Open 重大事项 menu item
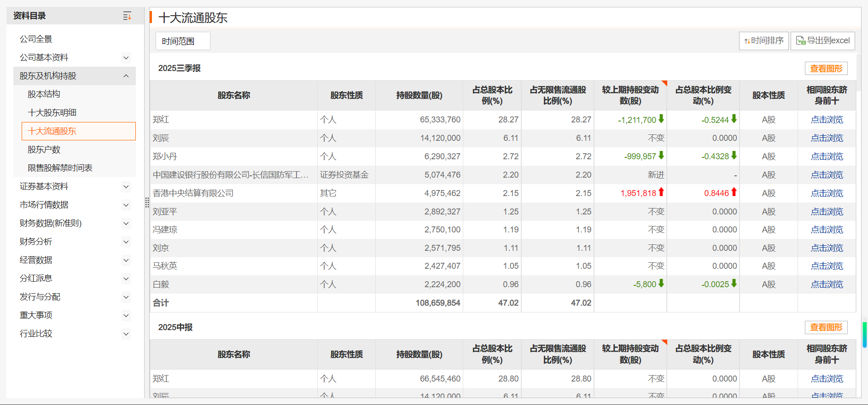This screenshot has width=868, height=405. (36, 315)
